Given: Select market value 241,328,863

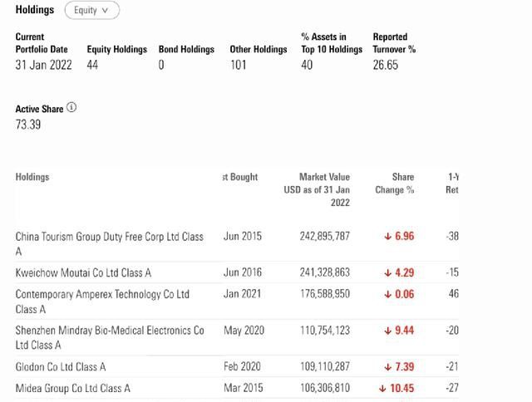Looking at the screenshot, I should [x=325, y=272].
